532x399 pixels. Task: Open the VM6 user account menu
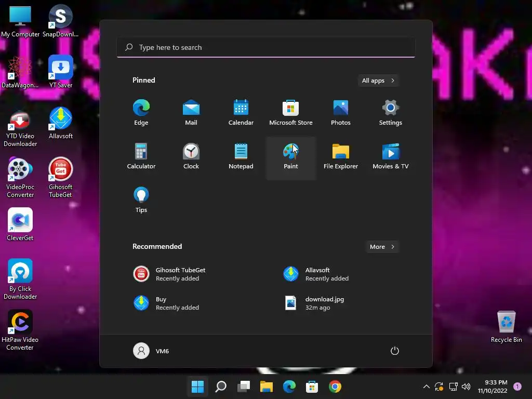pos(151,351)
